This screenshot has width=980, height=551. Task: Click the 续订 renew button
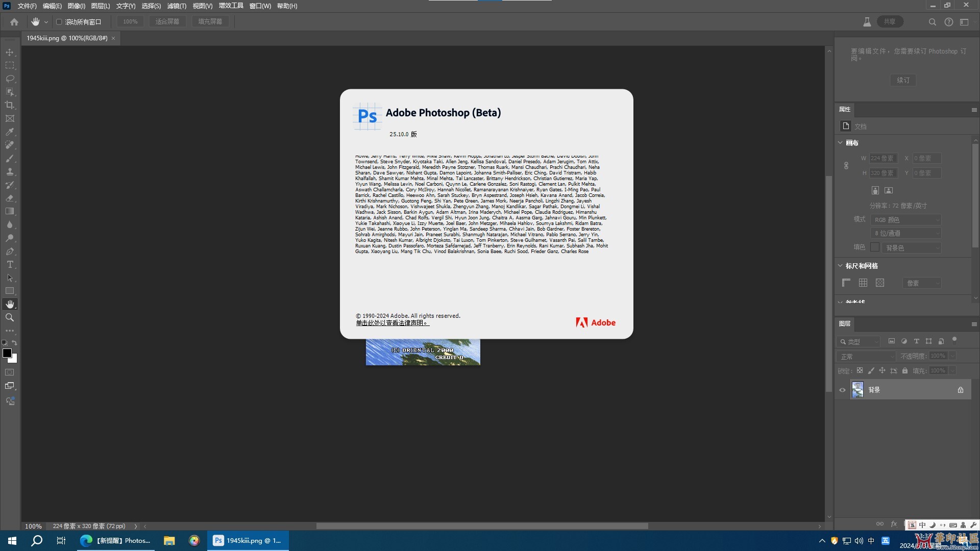tap(903, 80)
